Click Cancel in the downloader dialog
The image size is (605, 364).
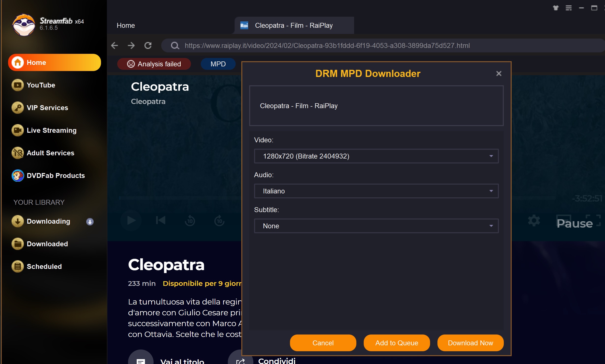(323, 343)
